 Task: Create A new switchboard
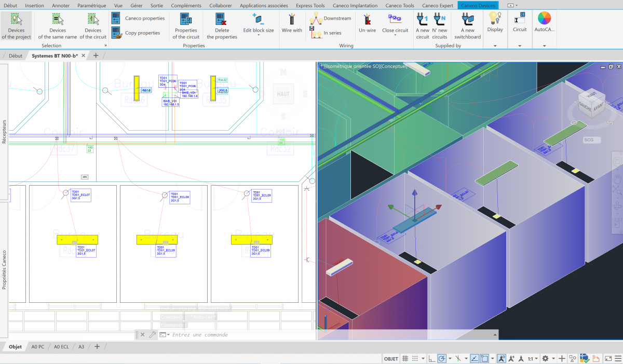pos(467,26)
